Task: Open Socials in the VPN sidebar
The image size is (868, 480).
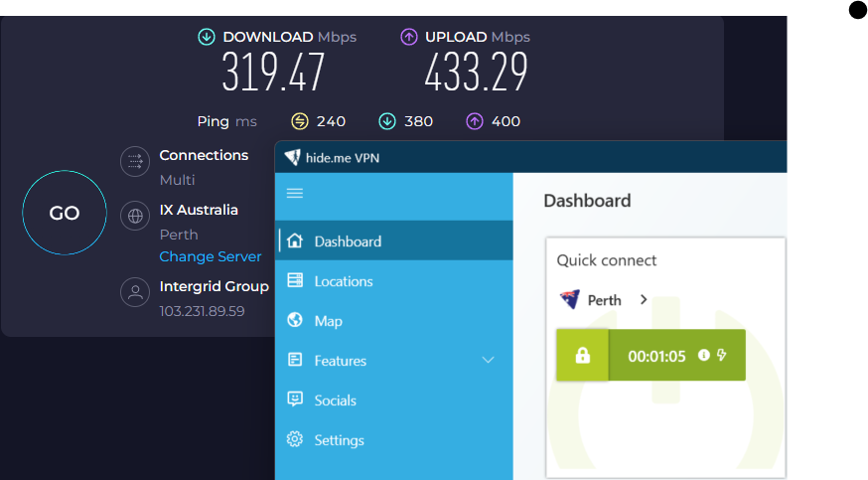Action: [394, 400]
